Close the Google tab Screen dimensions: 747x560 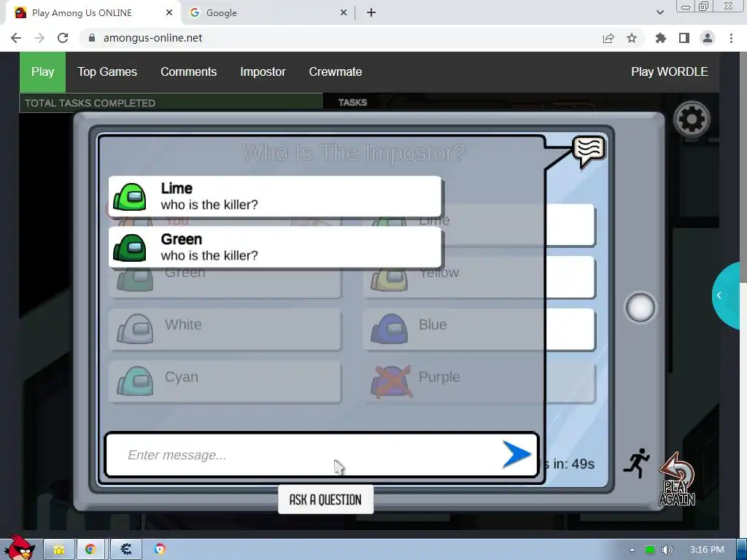coord(344,13)
